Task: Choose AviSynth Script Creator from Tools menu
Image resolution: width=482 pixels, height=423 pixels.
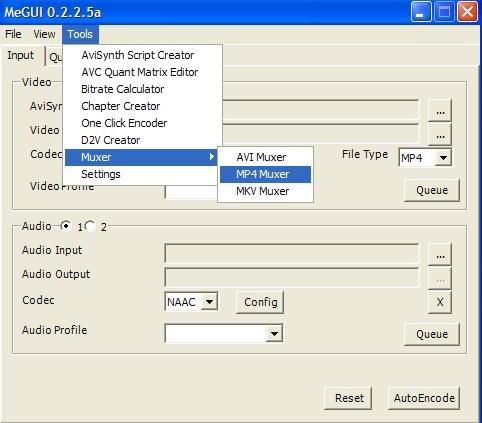Action: [138, 55]
